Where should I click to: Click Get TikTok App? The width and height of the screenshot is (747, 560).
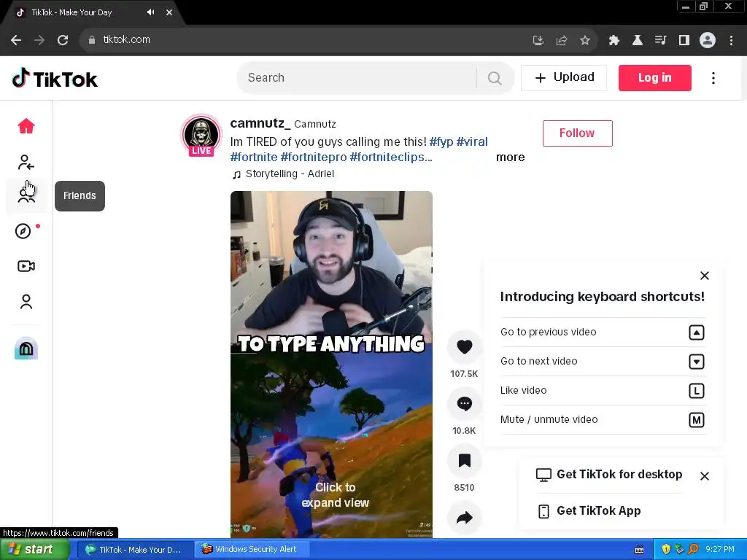tap(589, 511)
